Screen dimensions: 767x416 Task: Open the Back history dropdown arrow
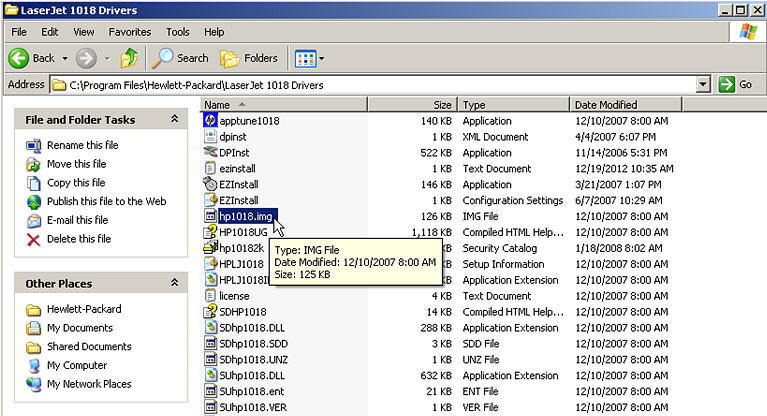coord(65,58)
